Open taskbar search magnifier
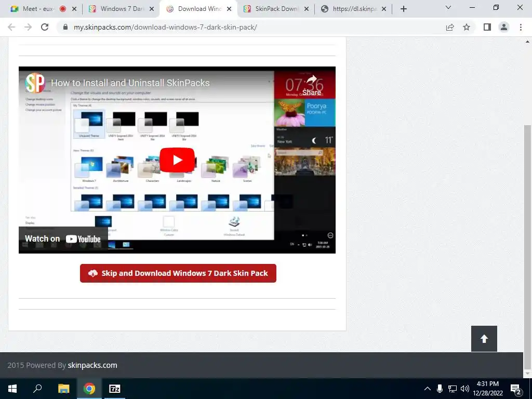This screenshot has height=399, width=532. click(x=37, y=389)
